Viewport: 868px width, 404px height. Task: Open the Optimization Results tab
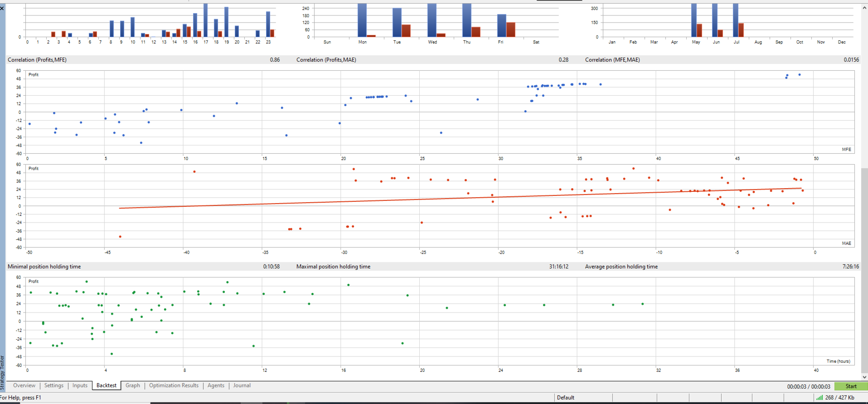tap(174, 385)
